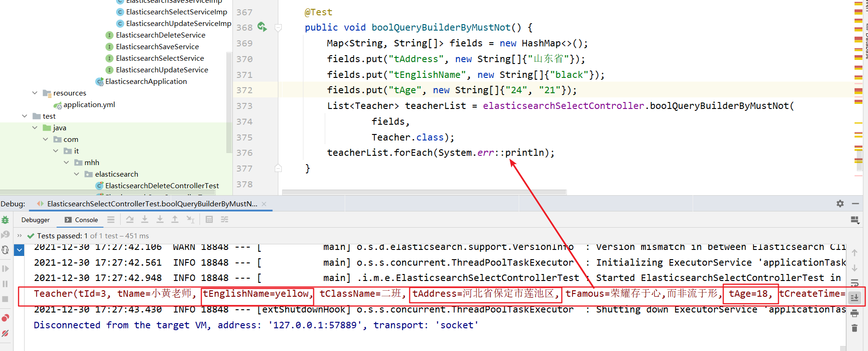Image resolution: width=868 pixels, height=351 pixels.
Task: Select application.yml file
Action: [89, 104]
